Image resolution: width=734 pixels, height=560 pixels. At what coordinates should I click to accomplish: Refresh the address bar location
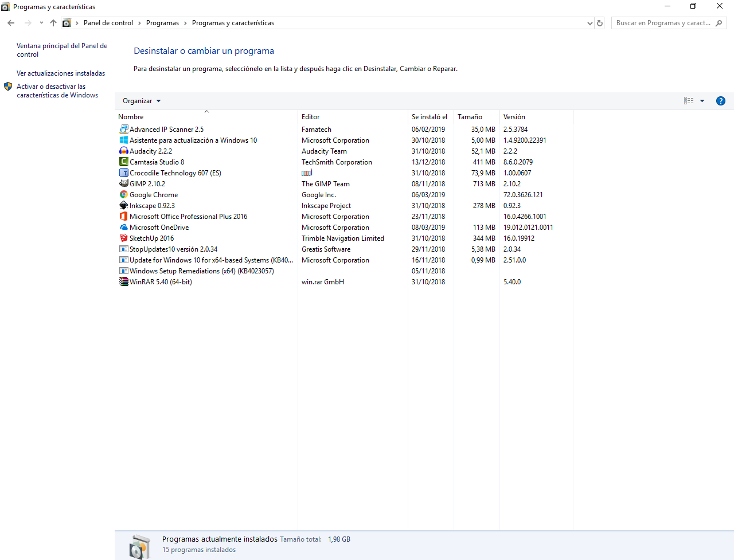(600, 23)
